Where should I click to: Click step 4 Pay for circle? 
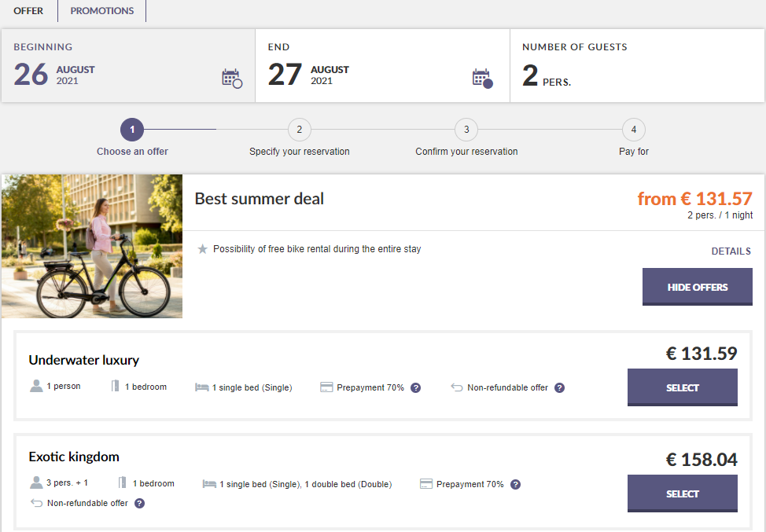pos(633,130)
